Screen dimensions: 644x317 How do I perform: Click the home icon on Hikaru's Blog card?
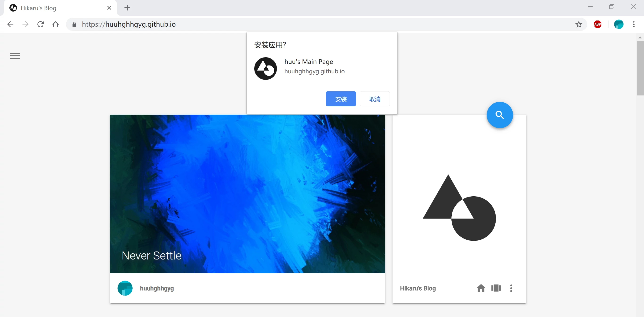(481, 288)
